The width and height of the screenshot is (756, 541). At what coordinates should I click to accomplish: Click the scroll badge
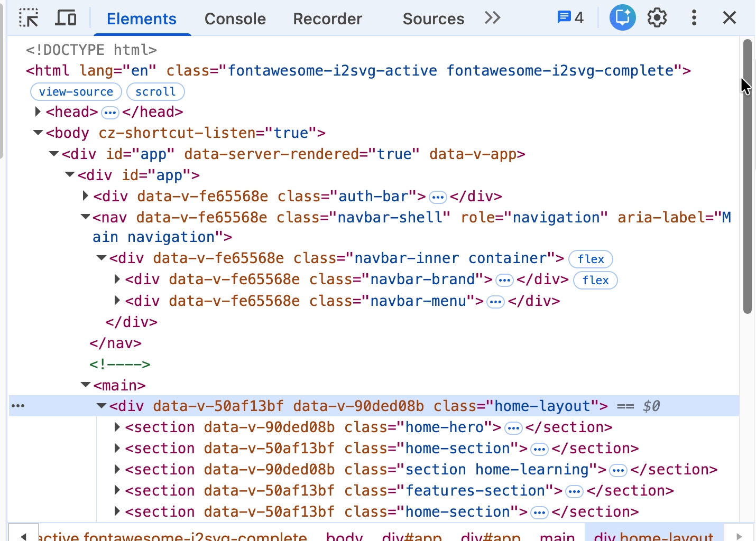155,91
